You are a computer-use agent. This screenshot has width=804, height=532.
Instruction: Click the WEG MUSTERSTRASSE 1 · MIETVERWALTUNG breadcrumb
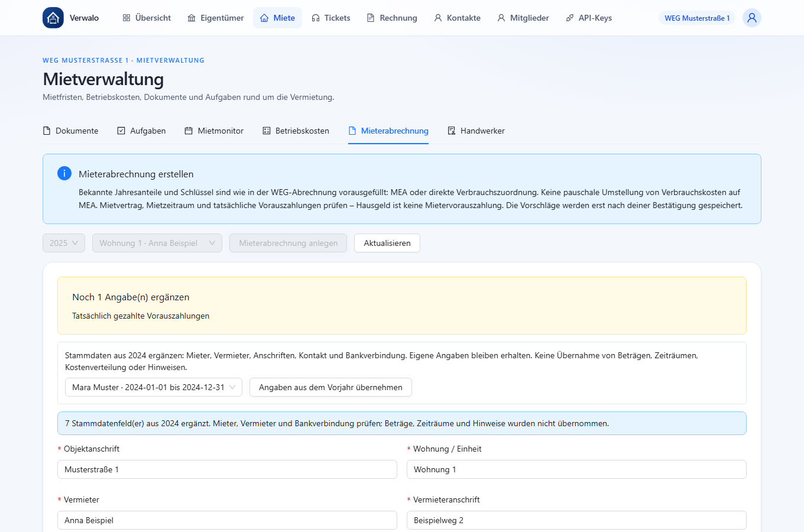124,60
